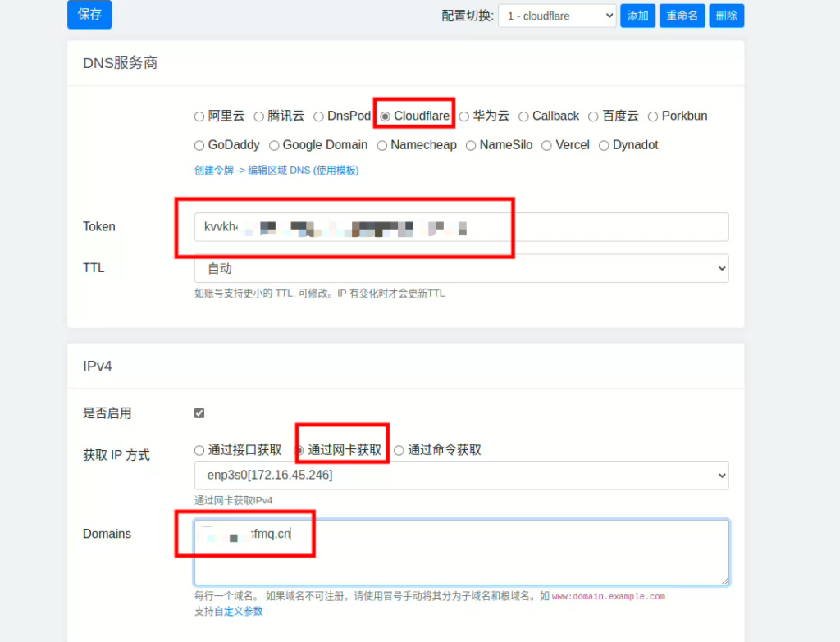Viewport: 840px width, 642px height.
Task: Select the GoDaddy radio button
Action: pyautogui.click(x=199, y=146)
